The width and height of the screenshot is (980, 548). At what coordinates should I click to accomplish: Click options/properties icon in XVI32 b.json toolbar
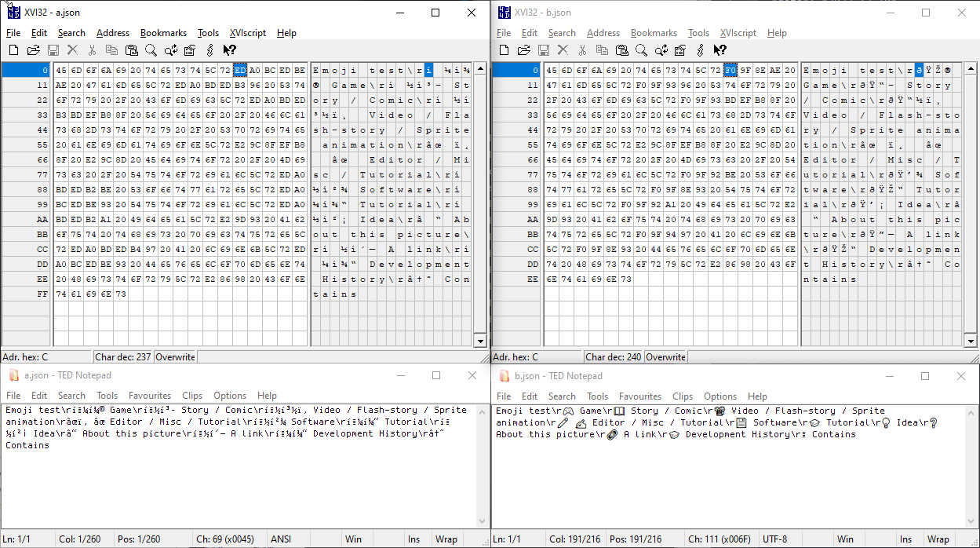[679, 50]
